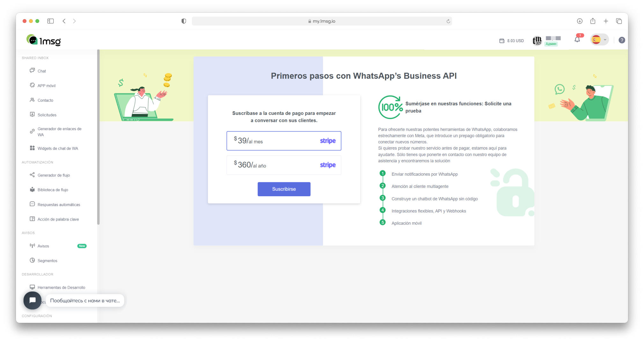Click the wallet balance icon

502,41
